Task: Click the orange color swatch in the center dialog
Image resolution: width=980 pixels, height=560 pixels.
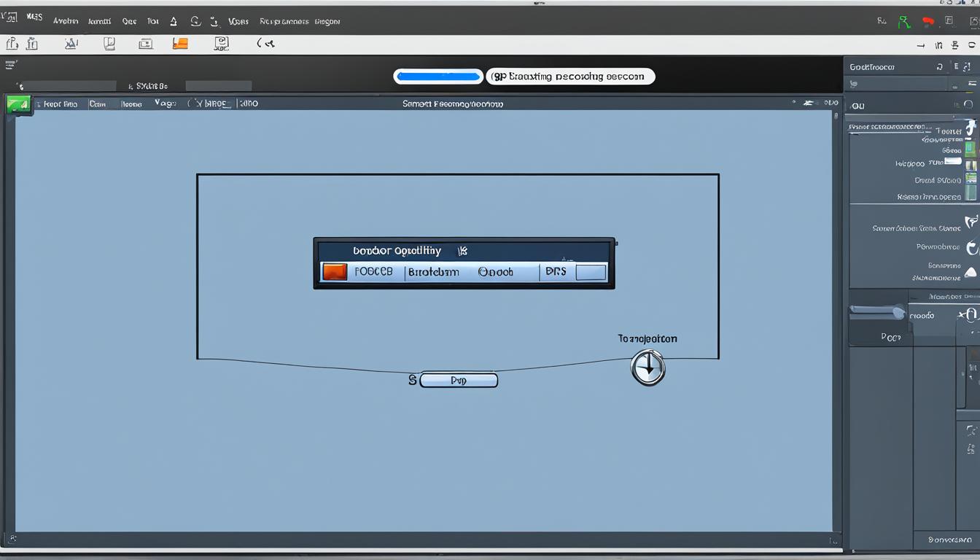Action: pyautogui.click(x=335, y=272)
